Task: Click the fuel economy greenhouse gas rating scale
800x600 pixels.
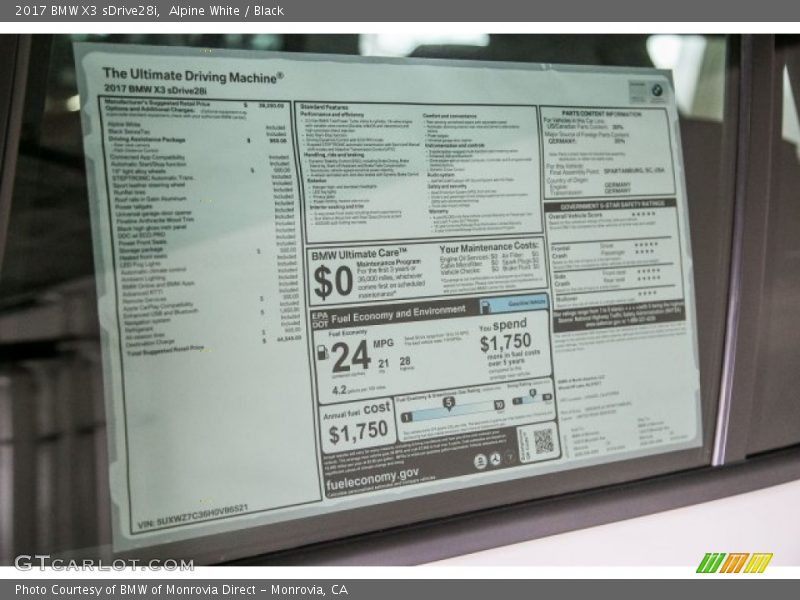Action: tap(450, 406)
